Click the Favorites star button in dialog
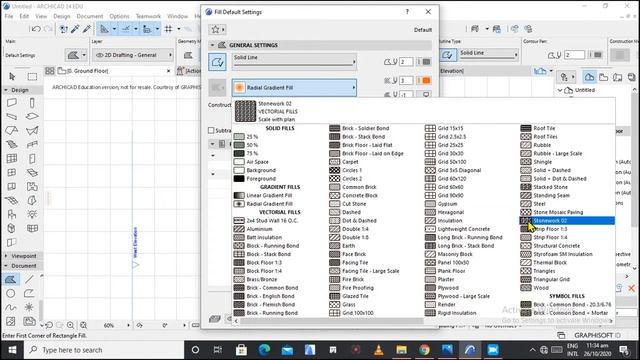Viewport: 640px width, 360px height. coord(217,29)
